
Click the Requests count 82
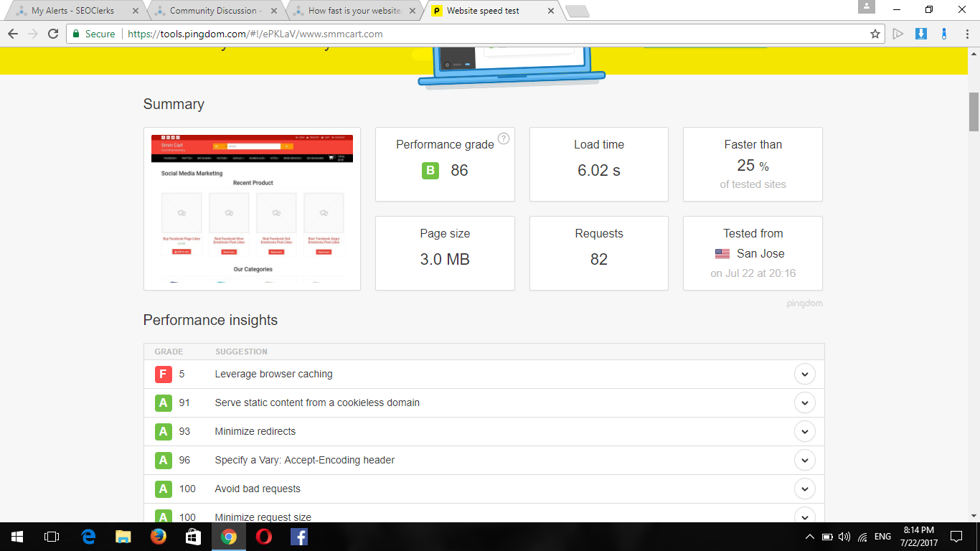(x=599, y=259)
